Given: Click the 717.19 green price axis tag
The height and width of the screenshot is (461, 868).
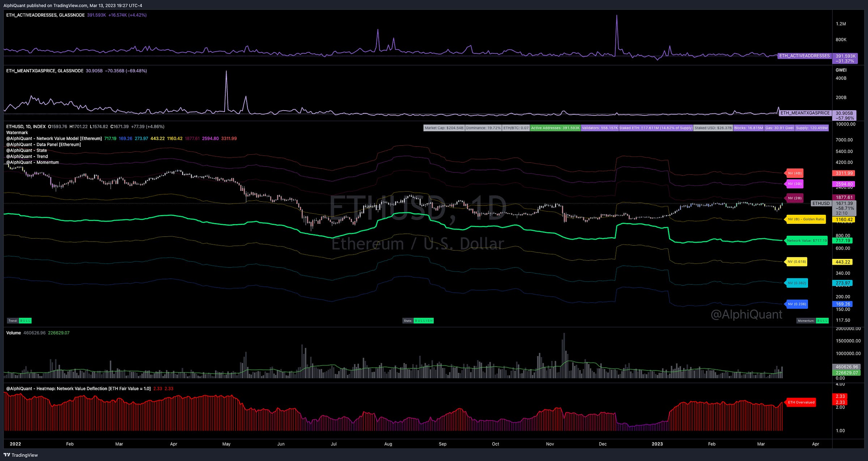Looking at the screenshot, I should pyautogui.click(x=842, y=240).
